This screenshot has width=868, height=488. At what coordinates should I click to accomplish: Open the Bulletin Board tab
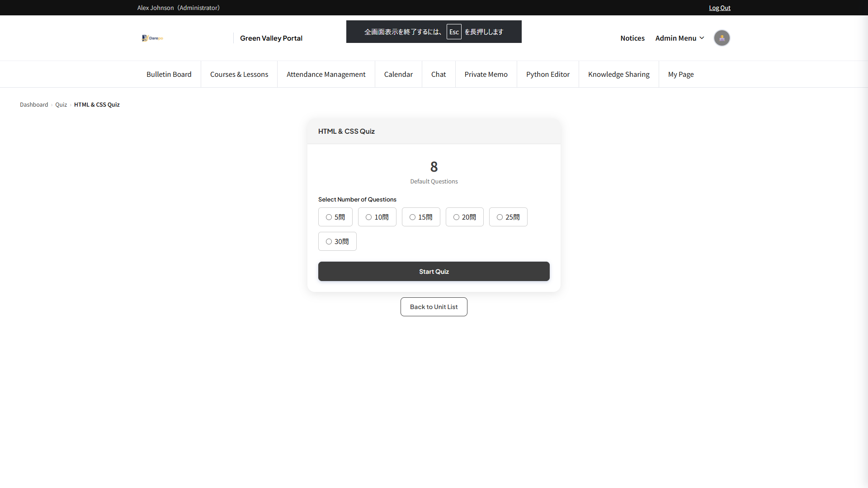tap(169, 74)
